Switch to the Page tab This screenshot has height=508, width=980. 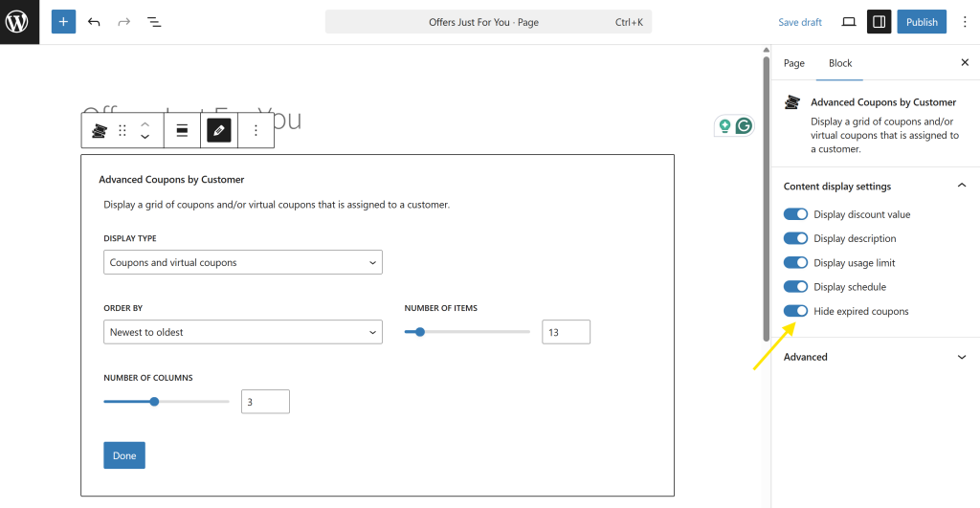point(794,63)
